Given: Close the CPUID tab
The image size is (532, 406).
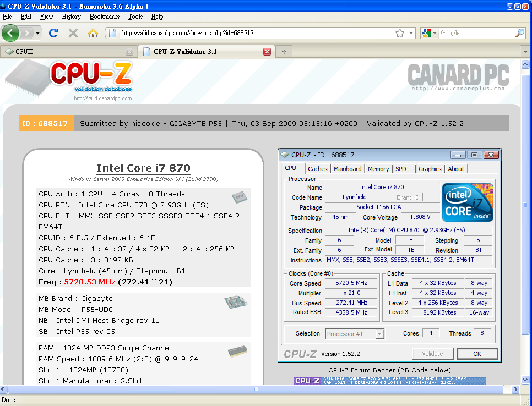Looking at the screenshot, I should [129, 52].
